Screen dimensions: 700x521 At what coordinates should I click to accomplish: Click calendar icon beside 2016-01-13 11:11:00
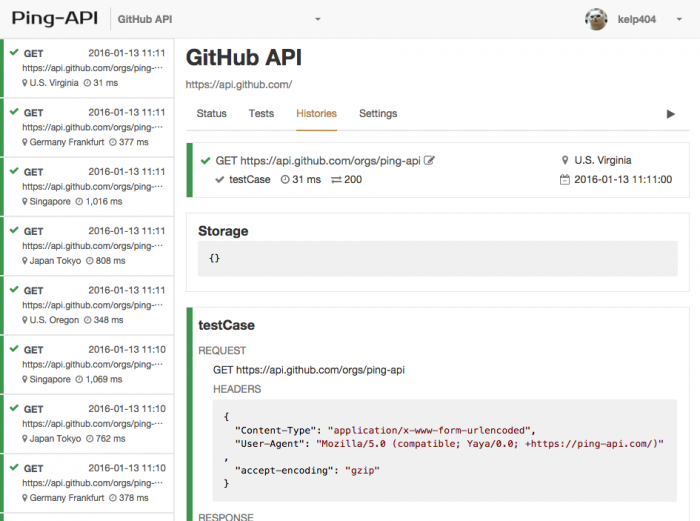565,179
